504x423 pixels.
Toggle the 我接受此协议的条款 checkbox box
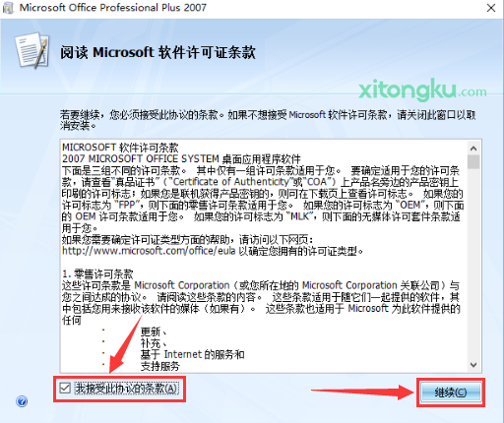[65, 389]
